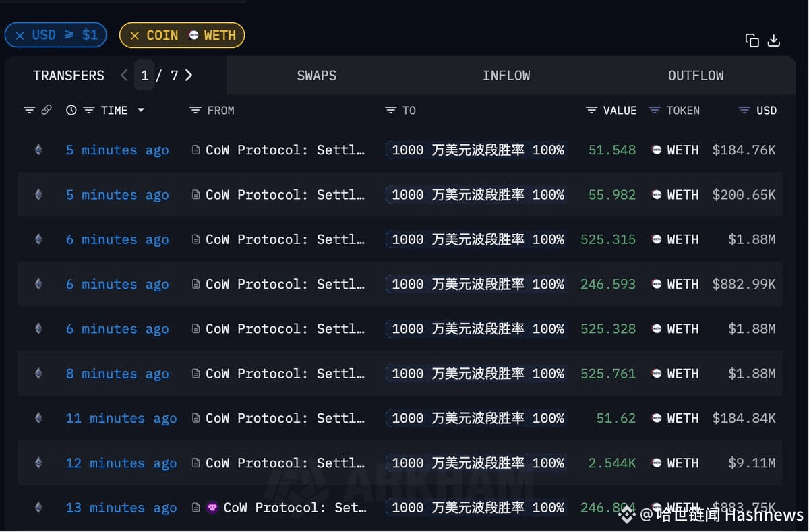Click the Ethereum icon in the 12 minutes ago row
The width and height of the screenshot is (809, 532).
click(38, 463)
